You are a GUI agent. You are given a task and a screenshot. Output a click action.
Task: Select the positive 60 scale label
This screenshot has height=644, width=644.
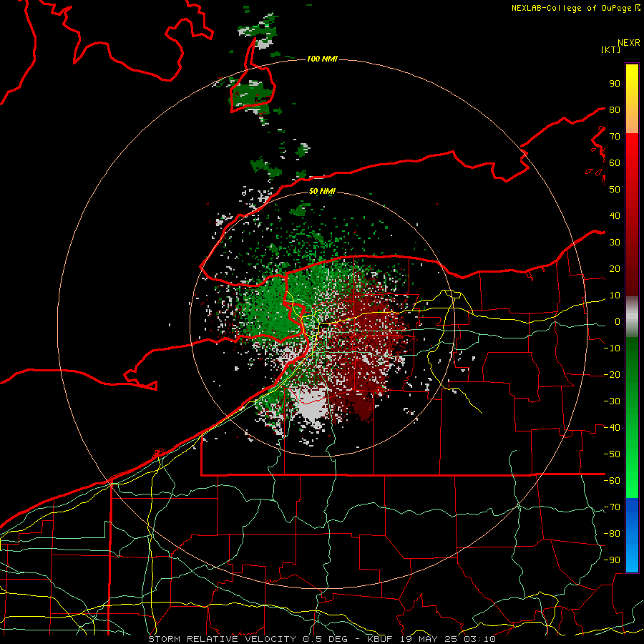point(615,162)
